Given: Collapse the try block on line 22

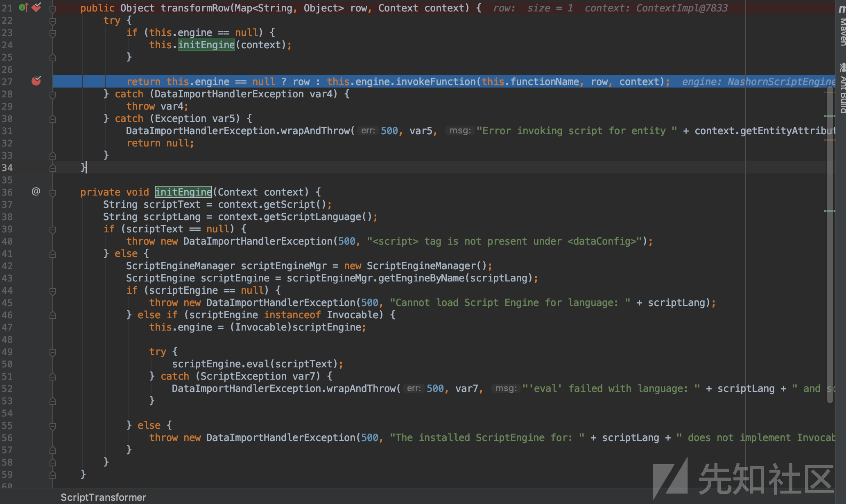Looking at the screenshot, I should (53, 20).
